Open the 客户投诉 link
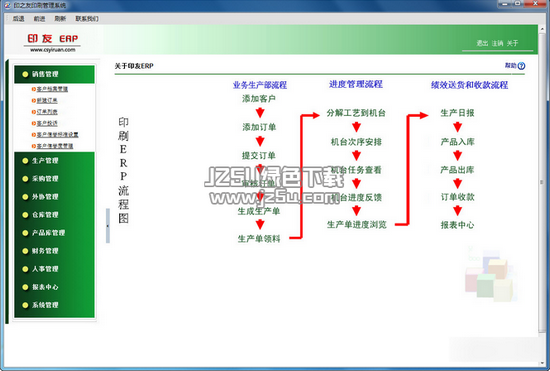Viewport: 550px width, 371px height. coord(47,123)
